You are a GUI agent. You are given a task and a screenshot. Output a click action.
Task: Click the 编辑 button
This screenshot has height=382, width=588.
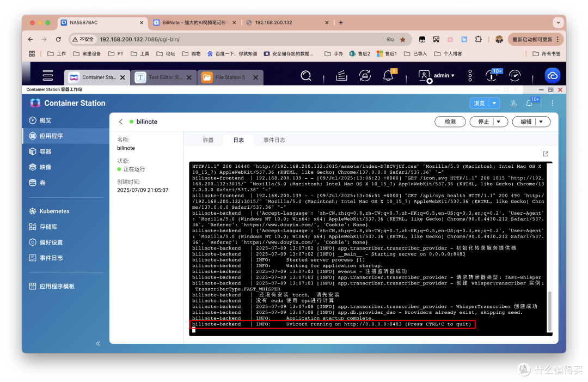coord(526,122)
